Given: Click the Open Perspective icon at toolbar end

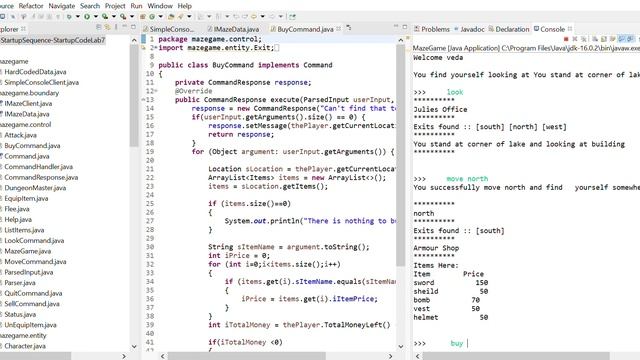Looking at the screenshot, I should (292, 17).
